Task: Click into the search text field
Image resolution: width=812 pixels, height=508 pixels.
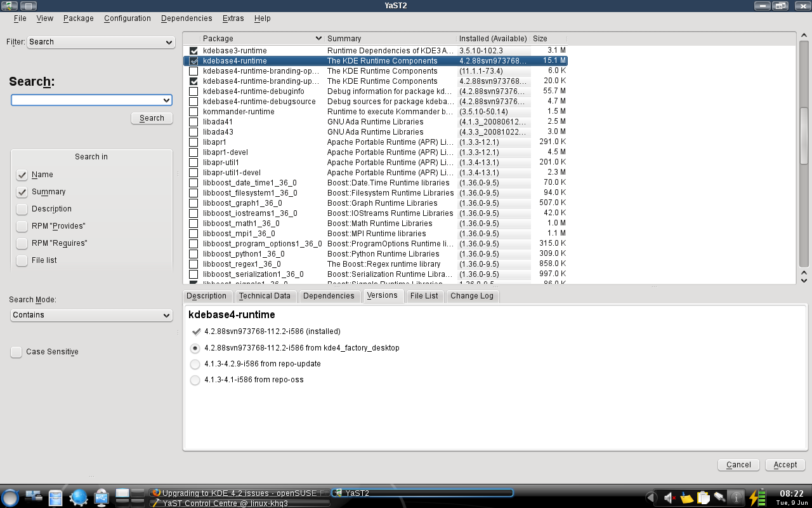Action: coord(86,100)
